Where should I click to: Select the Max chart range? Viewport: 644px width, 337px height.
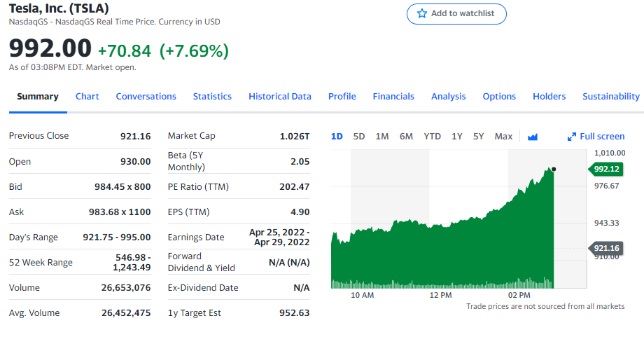[x=503, y=137]
